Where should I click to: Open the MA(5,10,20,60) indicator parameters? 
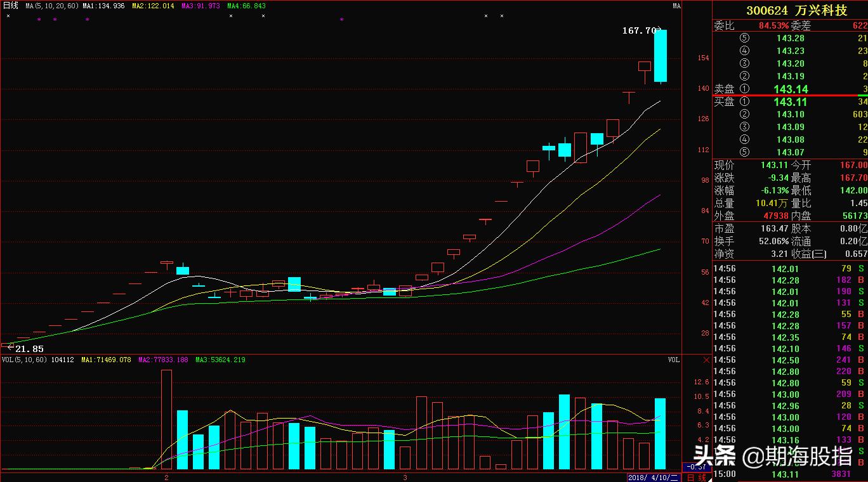coord(52,6)
